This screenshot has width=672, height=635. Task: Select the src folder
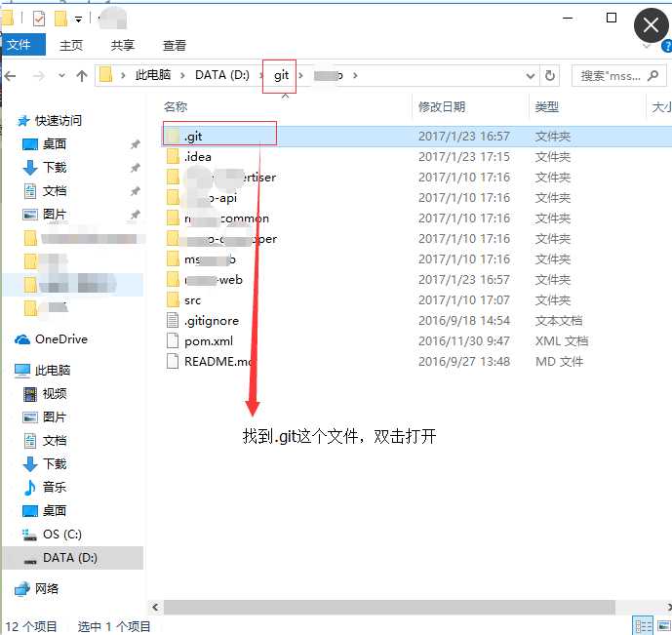point(192,300)
